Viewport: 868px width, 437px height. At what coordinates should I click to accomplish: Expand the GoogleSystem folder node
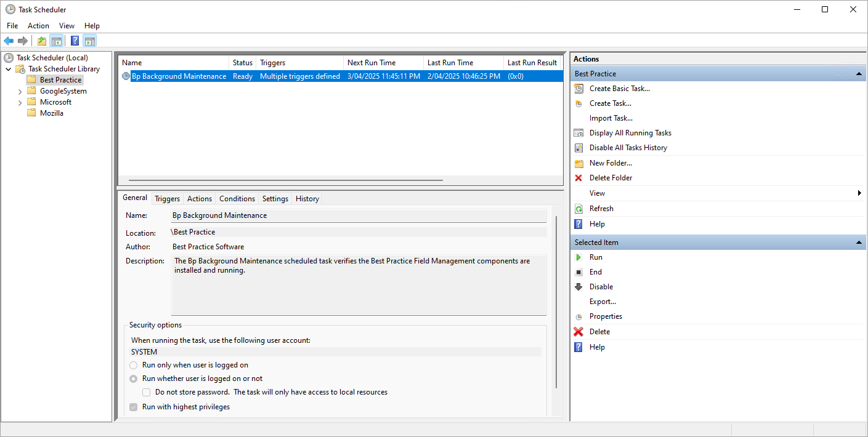(x=20, y=91)
